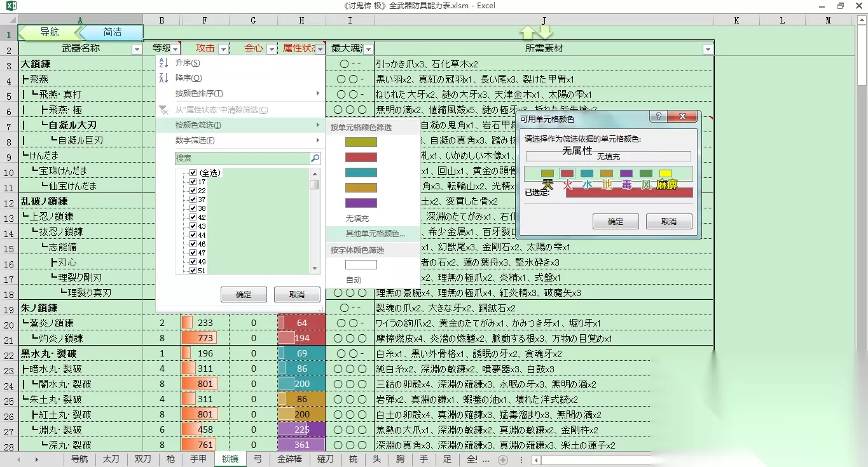Click 取消 in the cell color dialog

click(669, 222)
